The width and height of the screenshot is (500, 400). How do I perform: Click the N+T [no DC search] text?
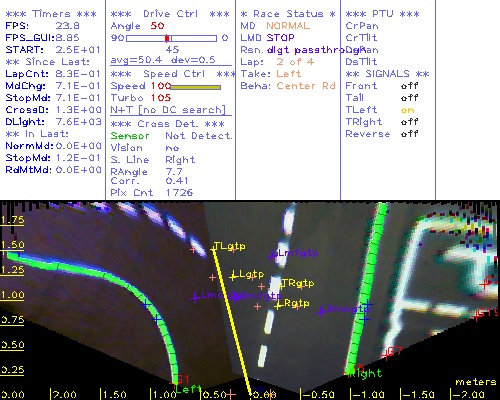(x=168, y=110)
